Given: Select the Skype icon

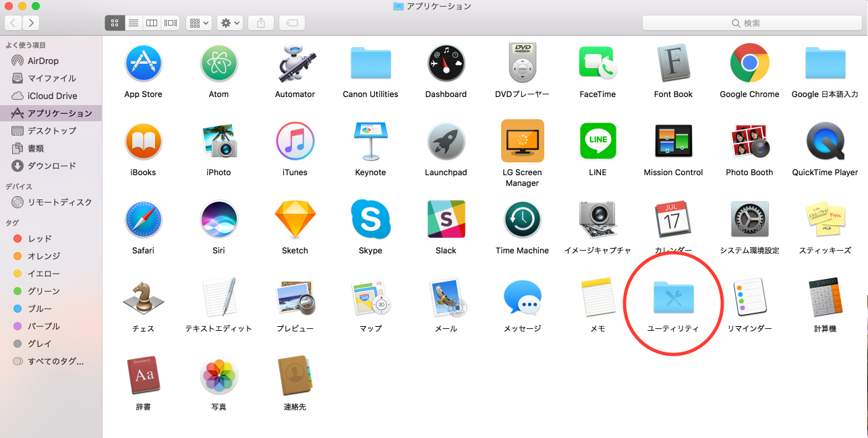Looking at the screenshot, I should pos(370,220).
